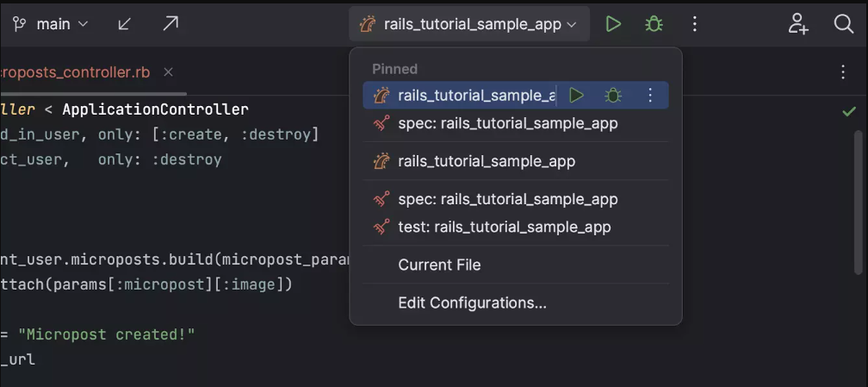Close the microposts_controller.rb tab
868x387 pixels.
point(168,72)
